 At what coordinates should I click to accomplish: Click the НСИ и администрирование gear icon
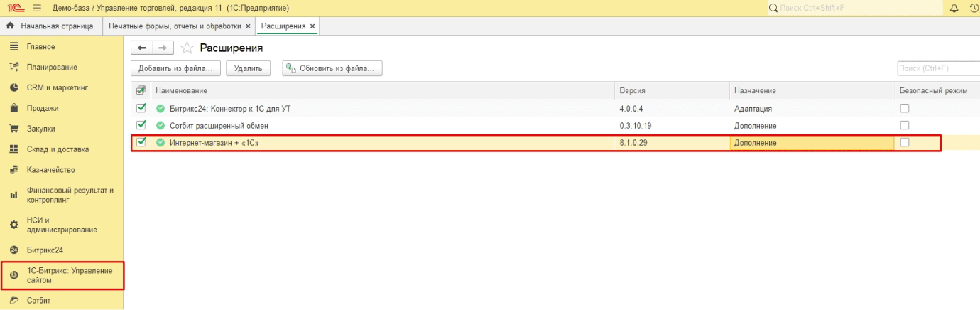pyautogui.click(x=13, y=225)
